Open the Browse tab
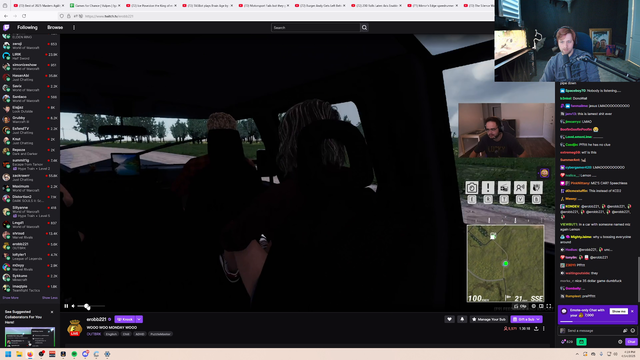 pos(55,27)
